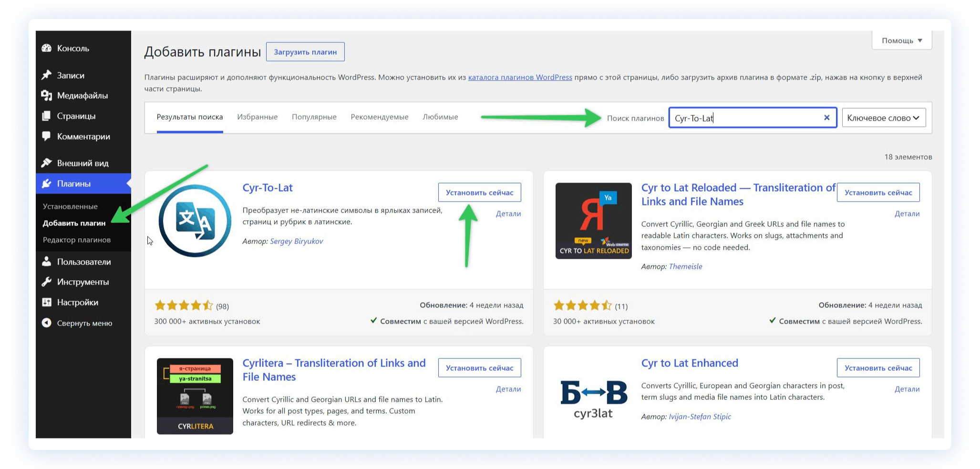The height and width of the screenshot is (469, 980).
Task: Open the Cyr-To-Lat plugin title link
Action: coord(268,188)
